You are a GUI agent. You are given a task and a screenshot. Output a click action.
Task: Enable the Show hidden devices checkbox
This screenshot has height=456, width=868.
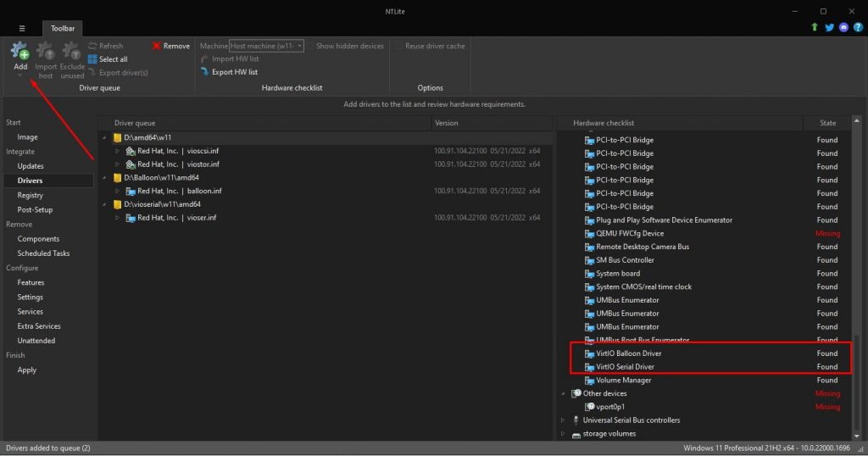coord(350,46)
